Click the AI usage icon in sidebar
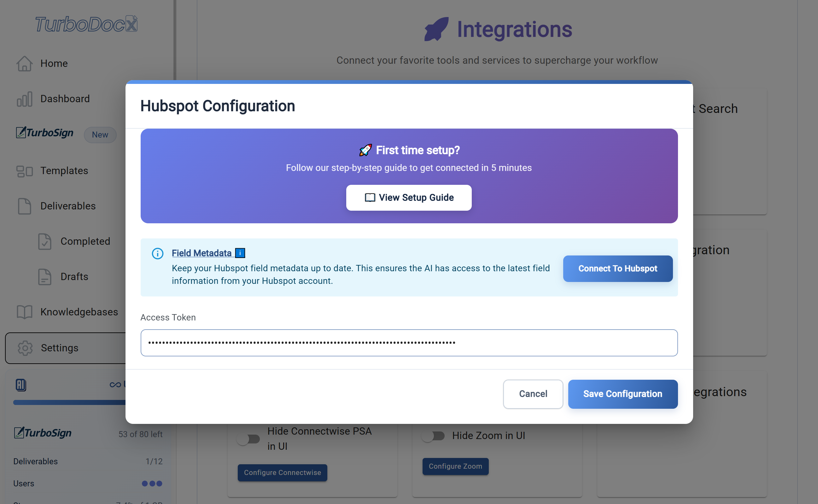 [21, 385]
